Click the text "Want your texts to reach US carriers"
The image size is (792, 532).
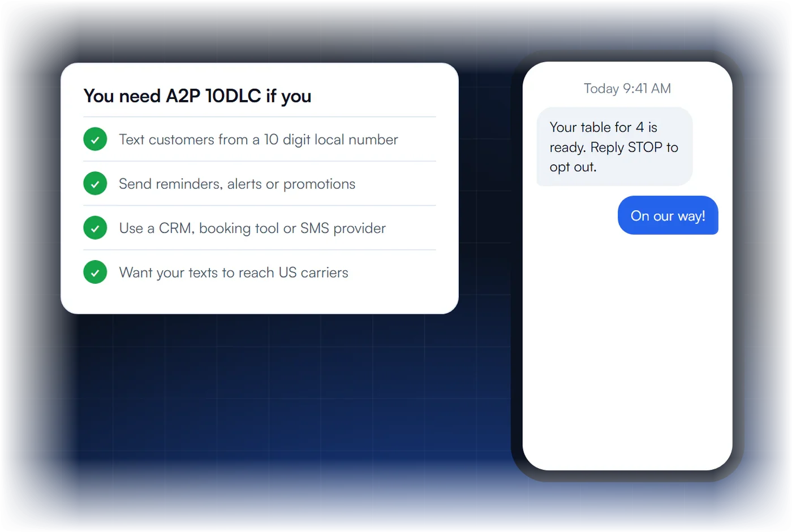pyautogui.click(x=234, y=273)
